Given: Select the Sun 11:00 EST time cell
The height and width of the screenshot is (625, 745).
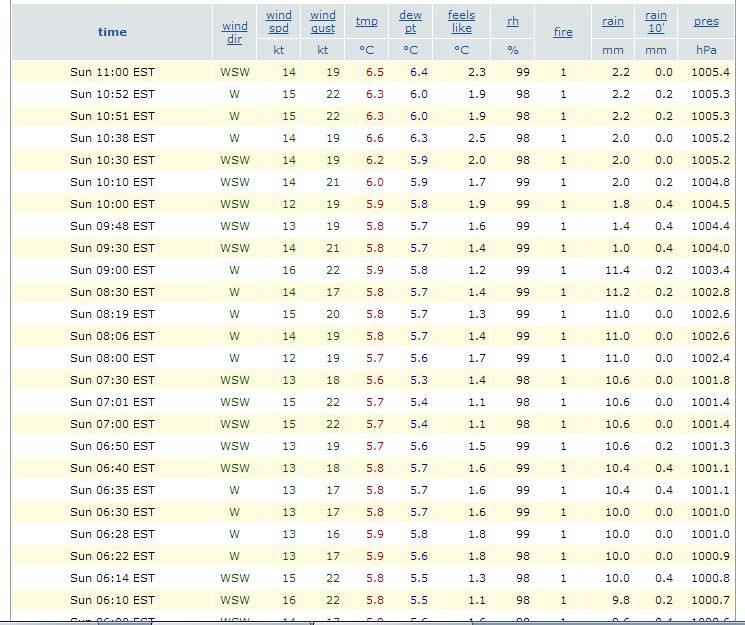Looking at the screenshot, I should tap(112, 72).
